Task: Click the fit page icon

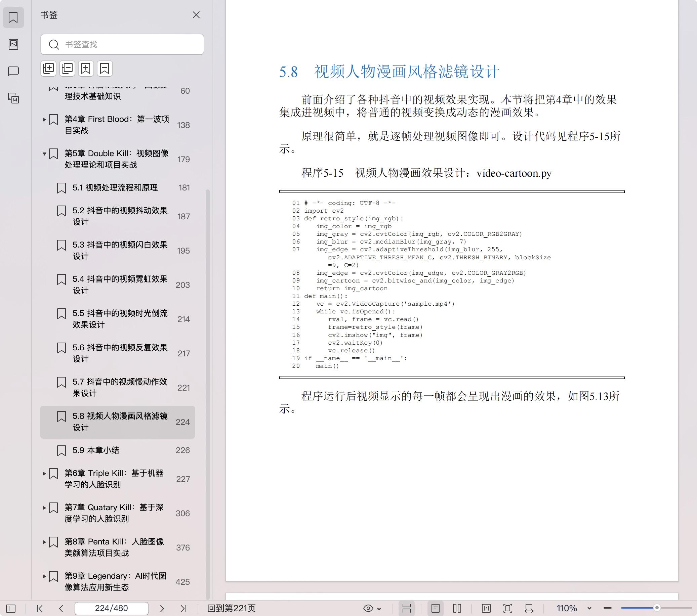Action: [x=508, y=608]
